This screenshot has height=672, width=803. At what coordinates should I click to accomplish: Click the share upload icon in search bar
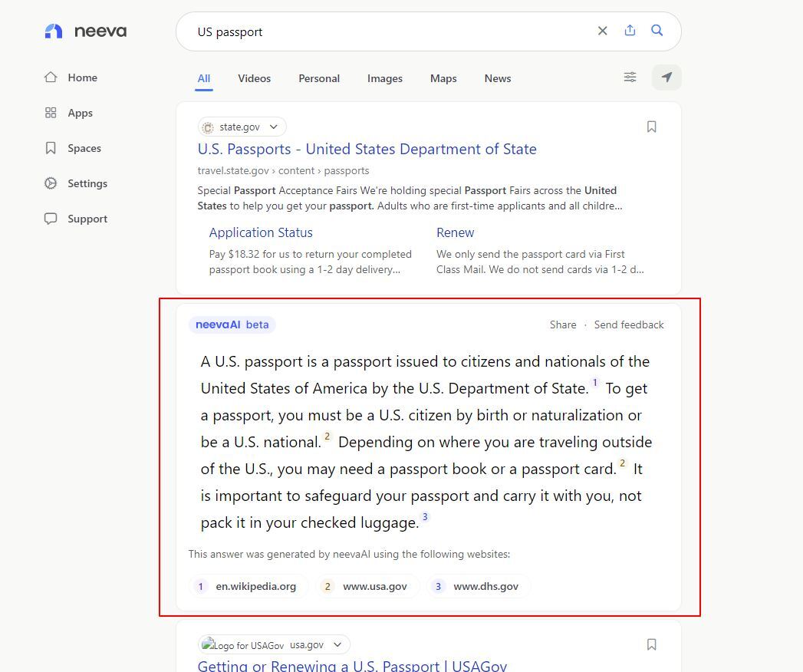(x=630, y=31)
